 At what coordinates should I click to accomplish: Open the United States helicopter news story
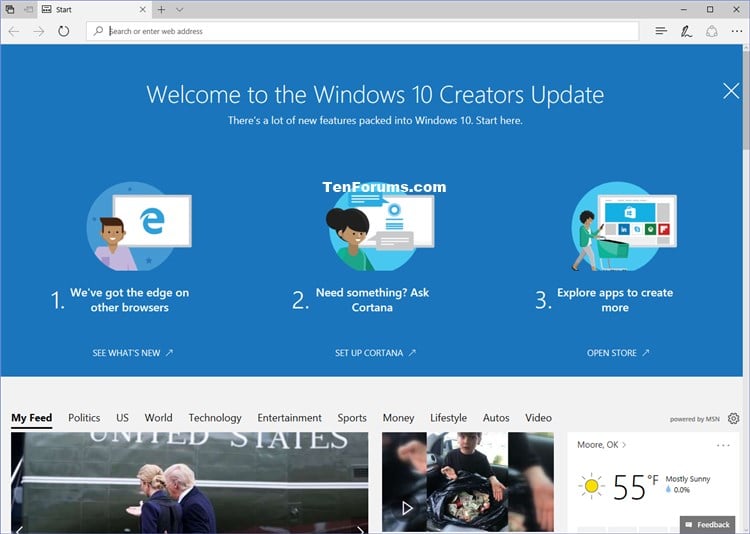click(190, 482)
